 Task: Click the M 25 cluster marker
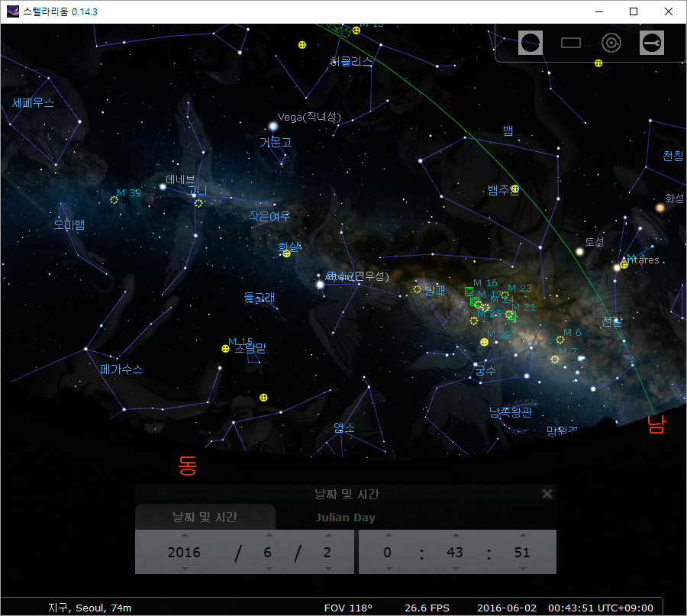click(473, 321)
